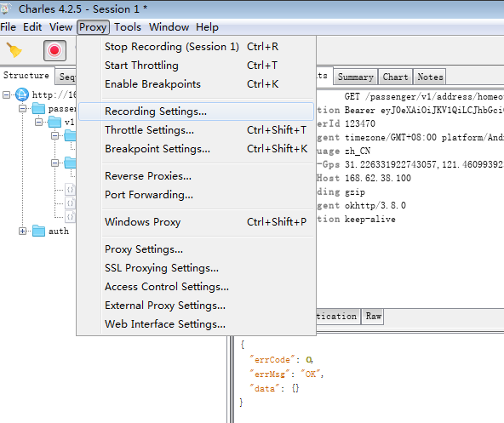Open Throttle Settings...
The image size is (504, 423).
pos(196,130)
